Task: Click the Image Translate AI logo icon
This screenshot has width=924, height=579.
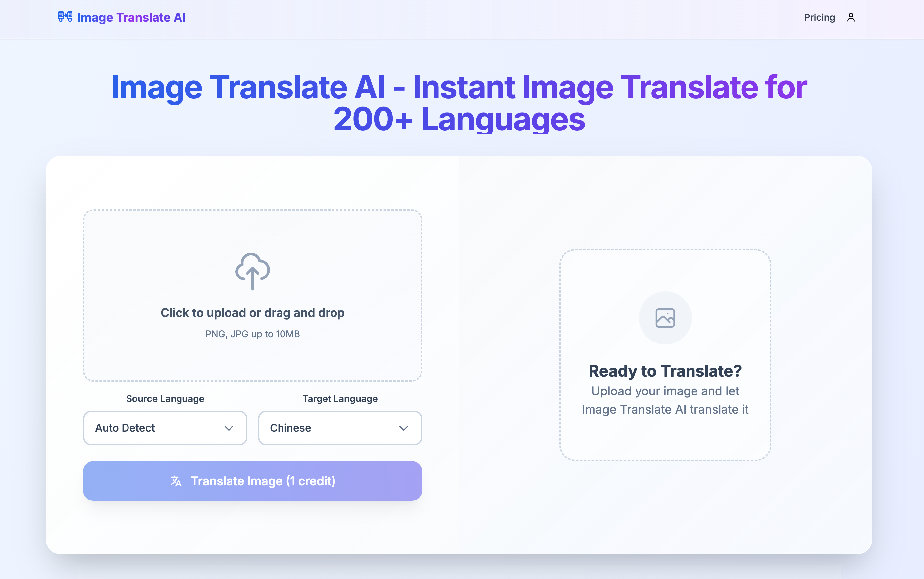Action: pos(65,17)
